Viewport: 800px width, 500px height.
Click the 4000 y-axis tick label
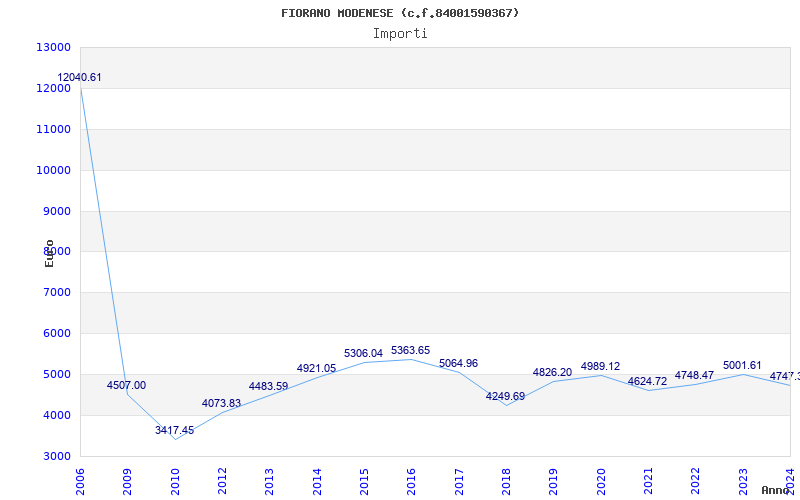tap(55, 415)
